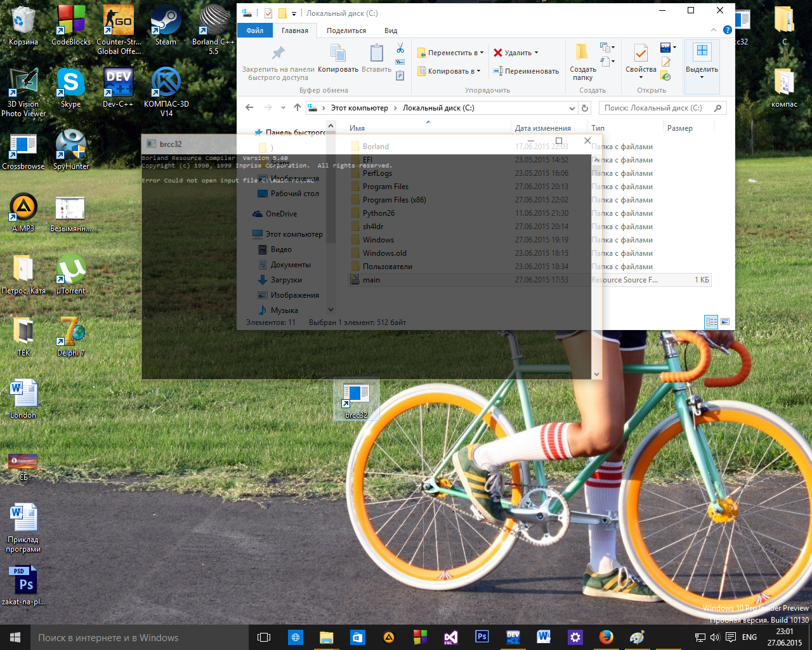812x650 pixels.
Task: Select the Steam desktop shortcut
Action: pos(166,26)
